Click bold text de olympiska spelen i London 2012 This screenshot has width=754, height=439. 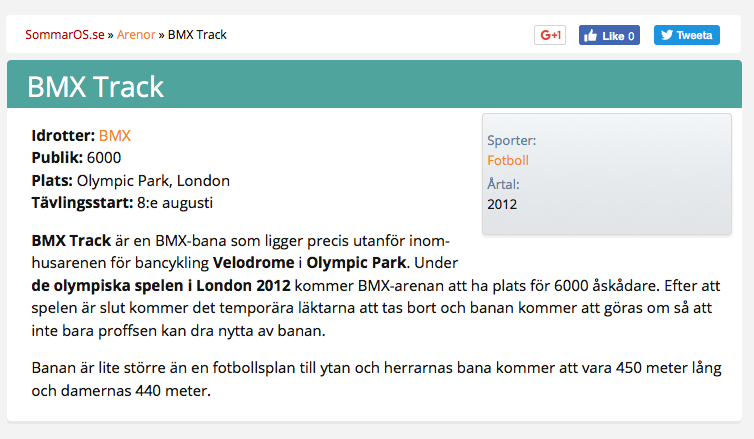tap(161, 286)
